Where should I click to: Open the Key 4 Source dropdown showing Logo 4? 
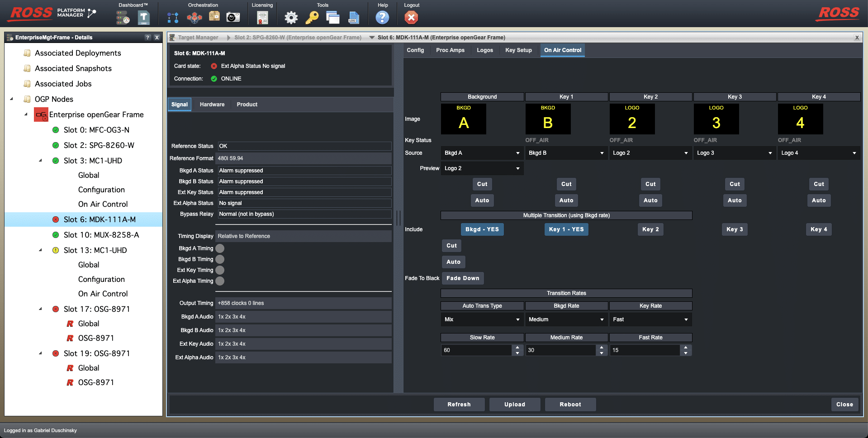tap(819, 153)
